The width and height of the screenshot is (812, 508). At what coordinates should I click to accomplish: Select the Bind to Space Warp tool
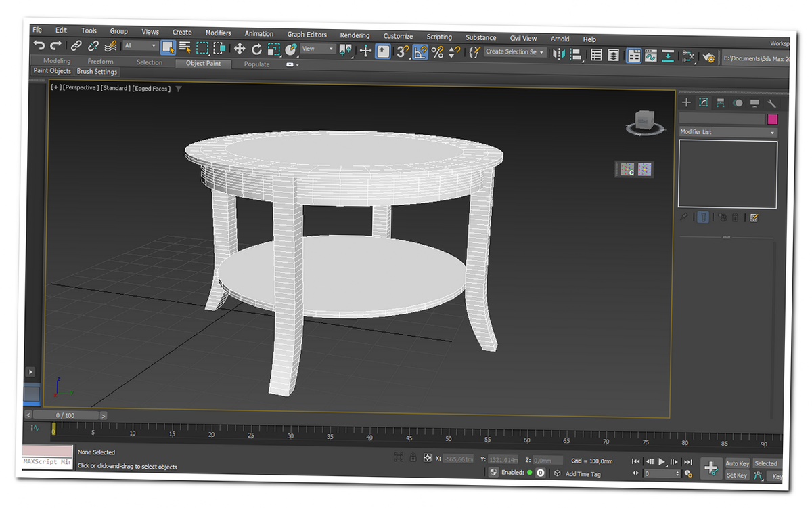[111, 46]
